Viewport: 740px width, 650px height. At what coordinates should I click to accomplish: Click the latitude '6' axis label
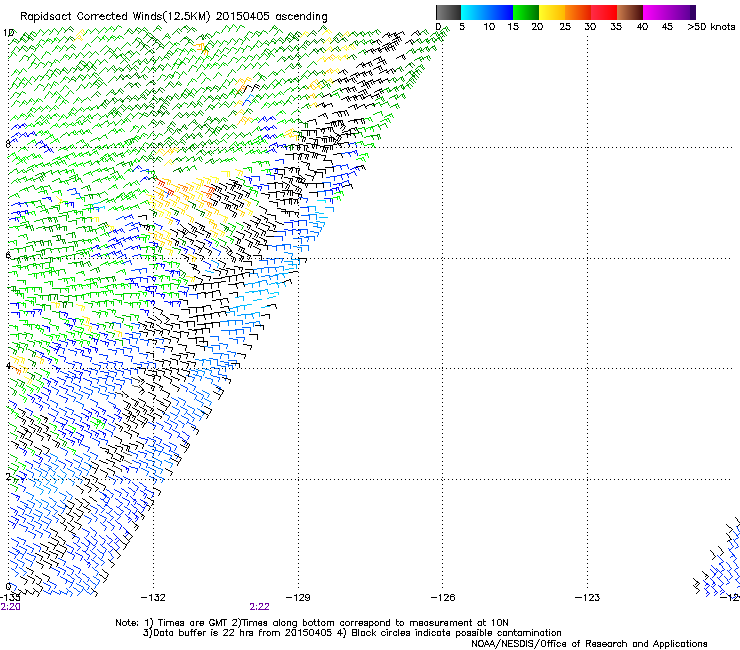tap(8, 255)
